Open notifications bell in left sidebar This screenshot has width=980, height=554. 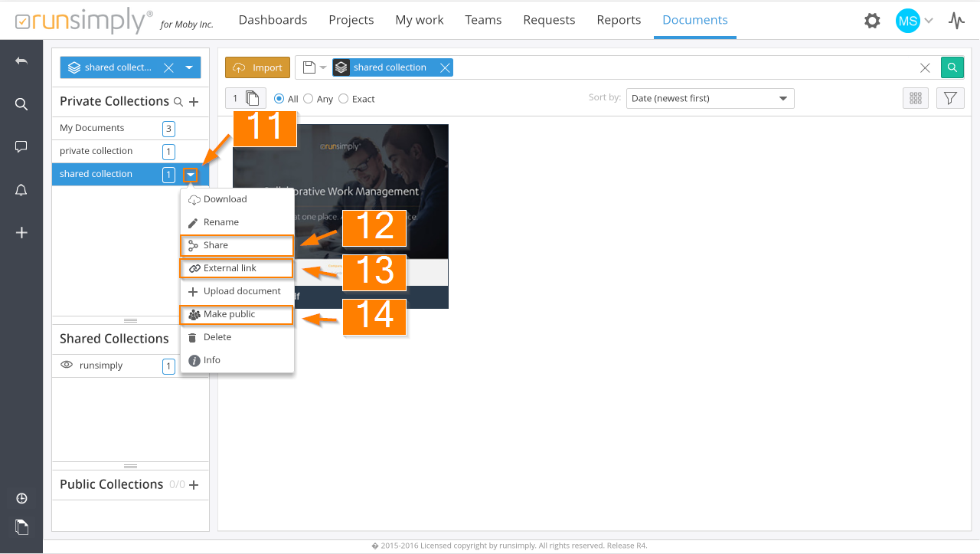(x=21, y=190)
